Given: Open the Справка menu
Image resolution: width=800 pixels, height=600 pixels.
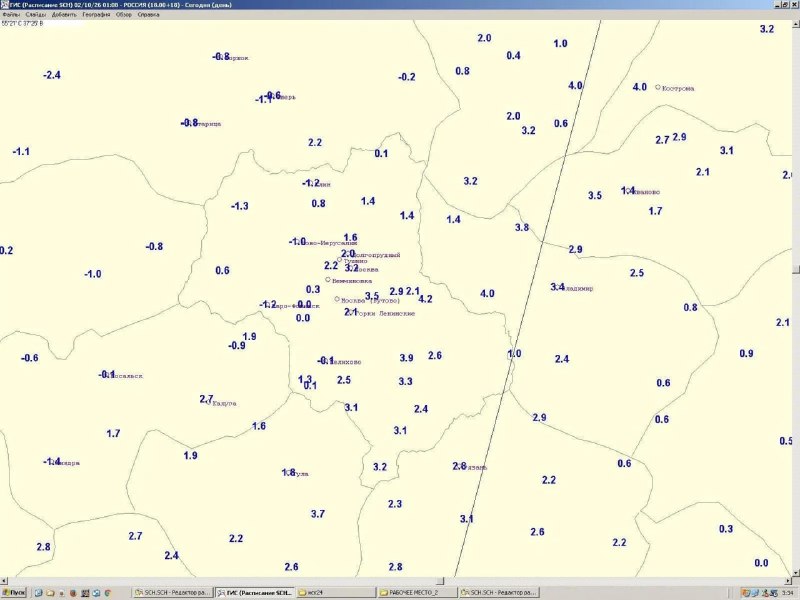Looking at the screenshot, I should coord(148,15).
